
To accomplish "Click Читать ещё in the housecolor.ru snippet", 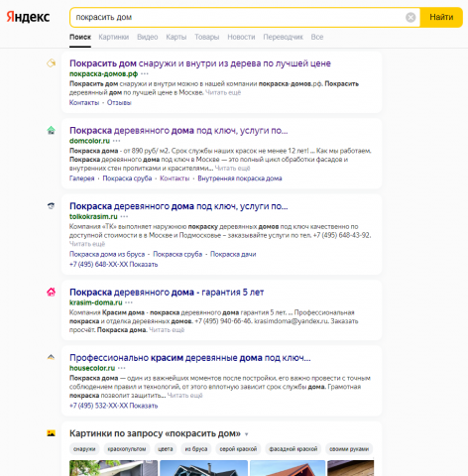I will click(x=184, y=396).
